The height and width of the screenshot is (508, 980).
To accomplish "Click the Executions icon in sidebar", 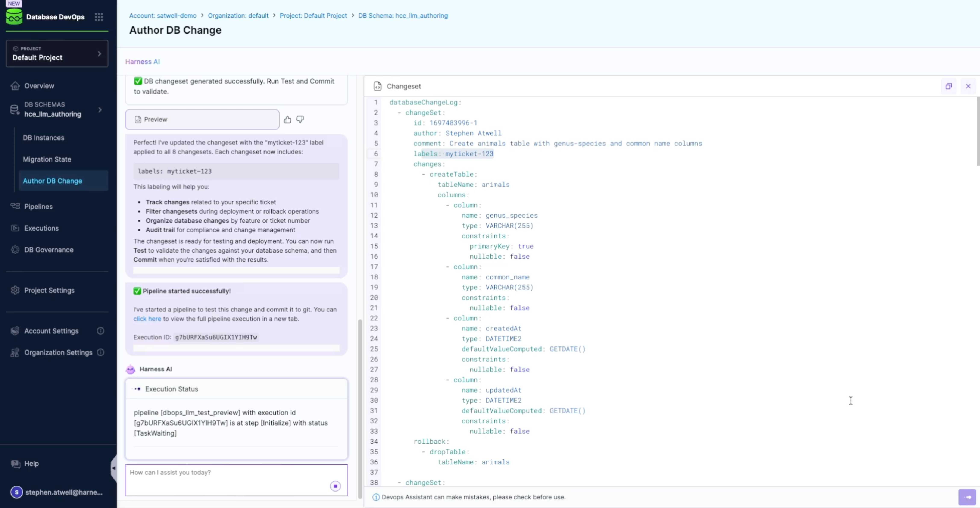I will tap(15, 228).
